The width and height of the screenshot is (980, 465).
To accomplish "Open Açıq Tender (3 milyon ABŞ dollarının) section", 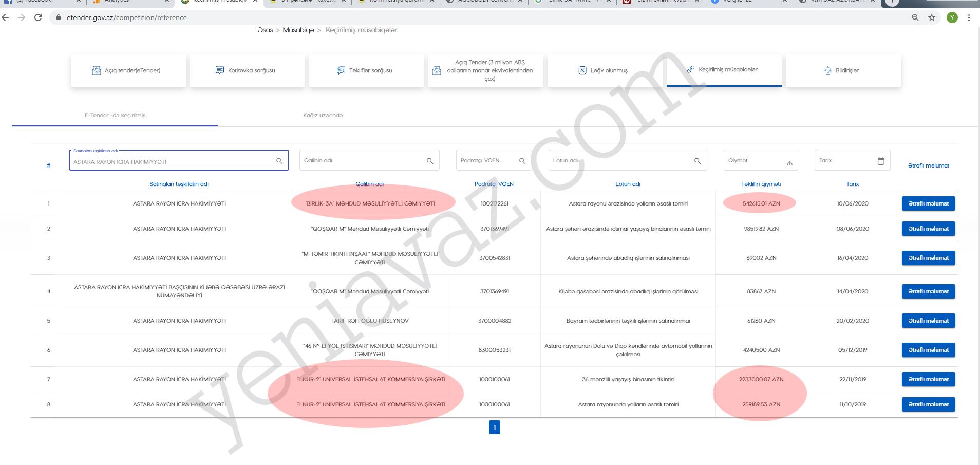I will (486, 70).
